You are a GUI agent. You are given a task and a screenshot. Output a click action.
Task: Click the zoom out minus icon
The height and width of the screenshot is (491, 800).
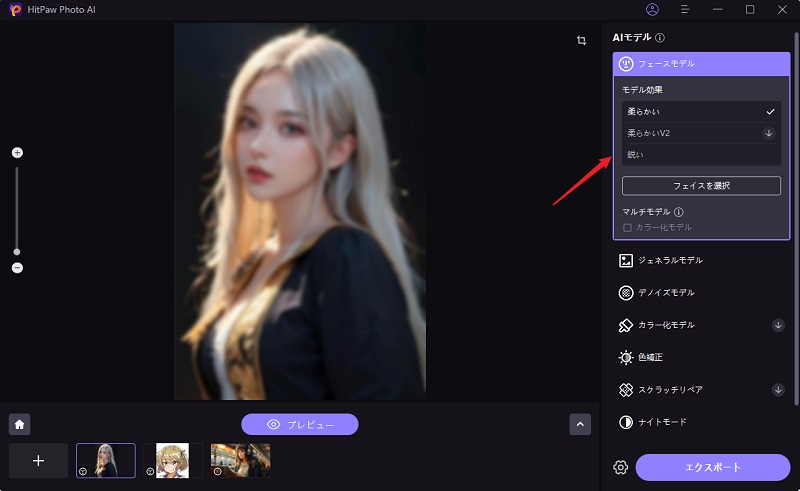pyautogui.click(x=17, y=268)
